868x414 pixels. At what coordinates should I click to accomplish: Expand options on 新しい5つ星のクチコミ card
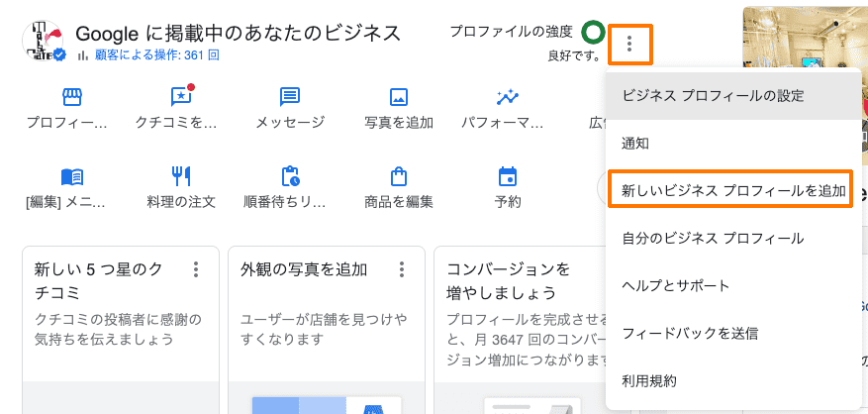196,269
